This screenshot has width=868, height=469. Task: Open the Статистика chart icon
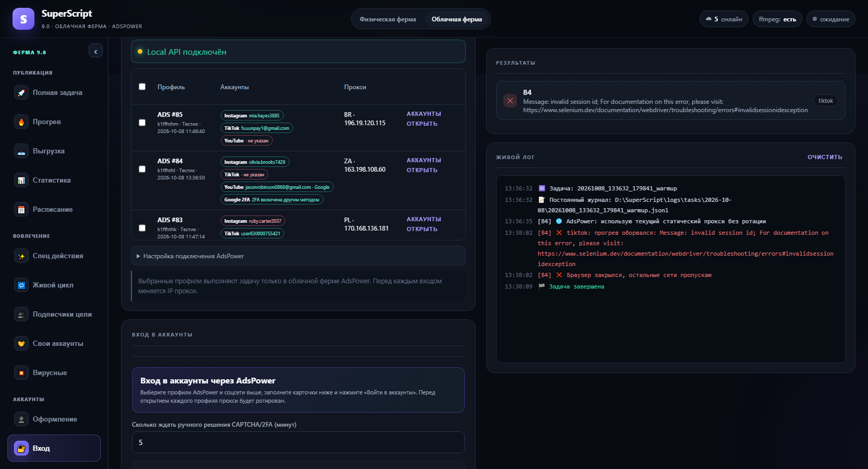pos(21,181)
